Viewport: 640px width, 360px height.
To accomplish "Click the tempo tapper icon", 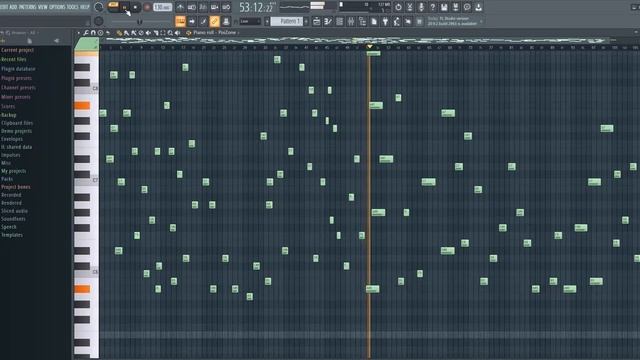I will [x=396, y=21].
